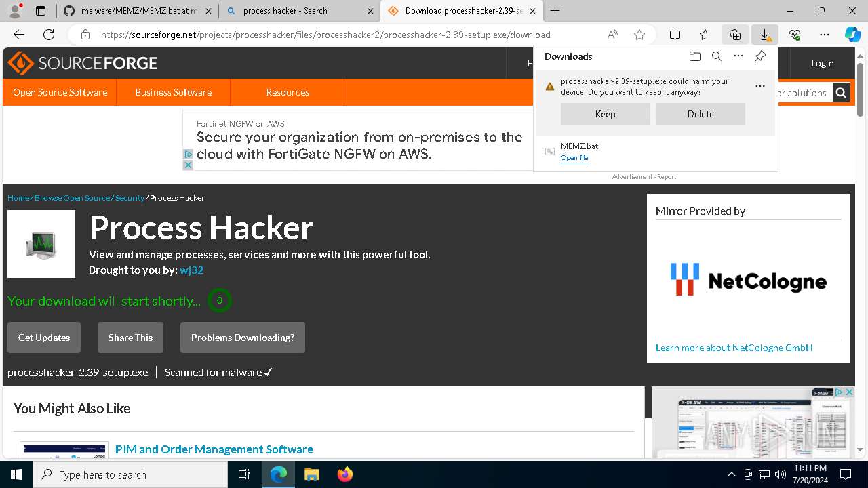The width and height of the screenshot is (868, 488).
Task: Click the Windows Start button
Action: point(16,474)
